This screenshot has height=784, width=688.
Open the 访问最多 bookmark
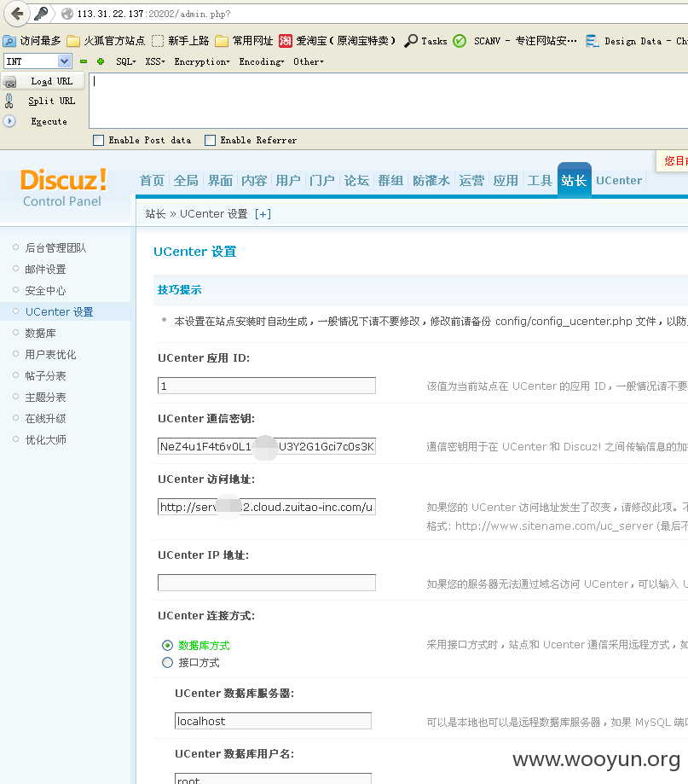coord(32,41)
